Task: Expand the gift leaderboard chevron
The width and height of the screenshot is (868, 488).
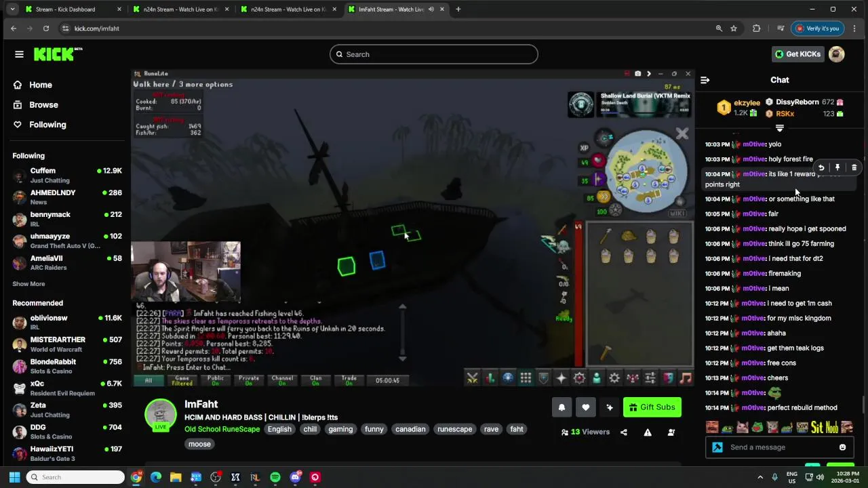Action: coord(780,128)
